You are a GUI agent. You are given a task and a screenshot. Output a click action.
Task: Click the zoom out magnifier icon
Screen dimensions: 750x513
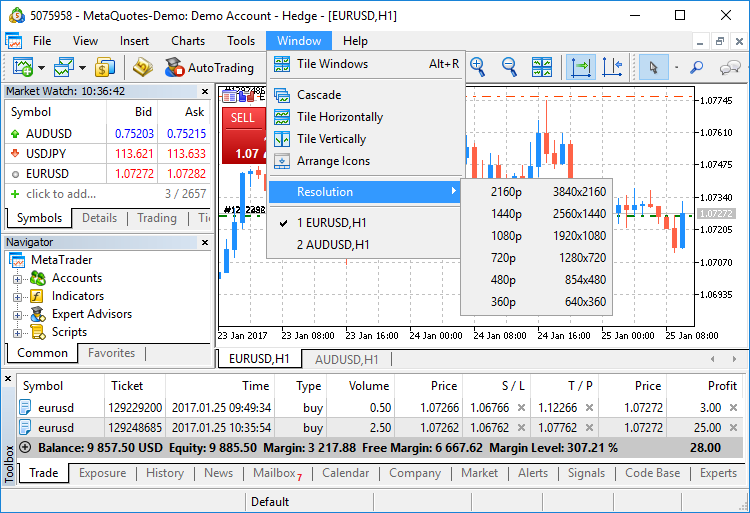pos(509,67)
